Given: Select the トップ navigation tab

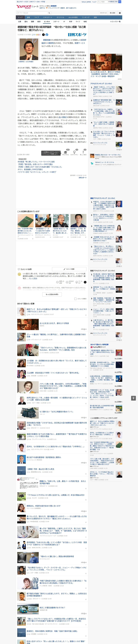Looking at the screenshot, I should pos(20,17).
